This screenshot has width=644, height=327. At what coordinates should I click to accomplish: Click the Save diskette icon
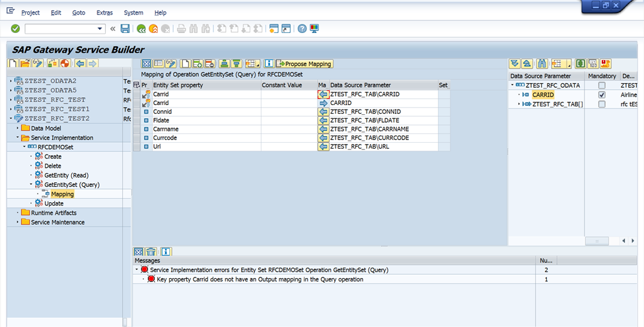(125, 29)
